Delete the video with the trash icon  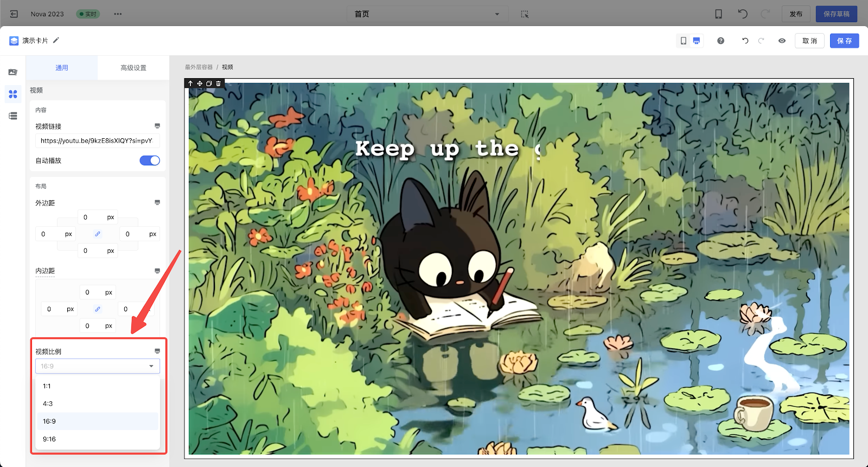pos(219,84)
